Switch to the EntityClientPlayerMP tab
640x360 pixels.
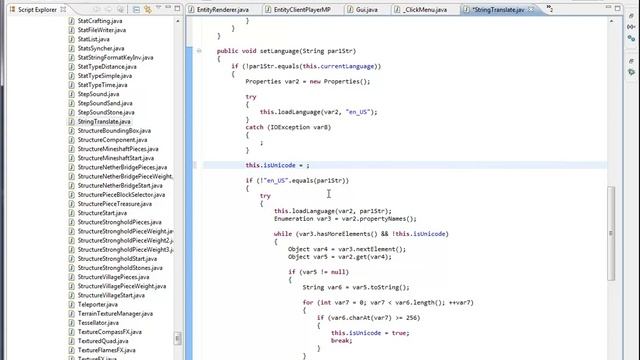coord(302,9)
